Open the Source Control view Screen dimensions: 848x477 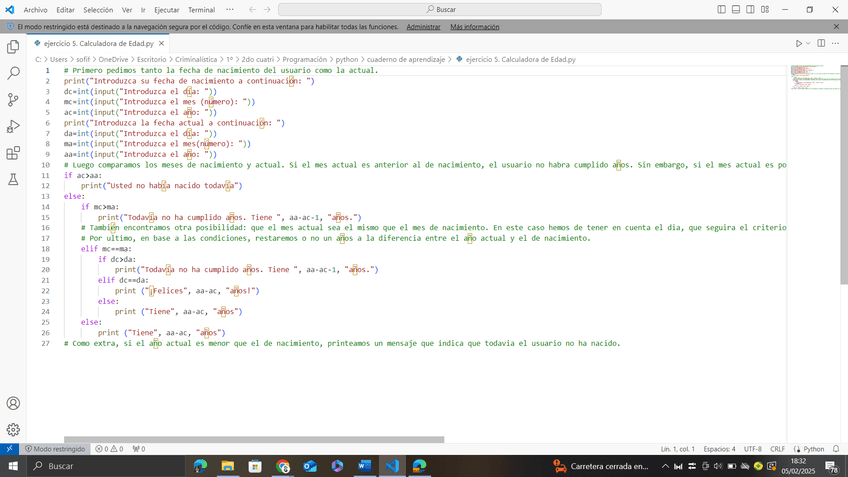tap(13, 100)
